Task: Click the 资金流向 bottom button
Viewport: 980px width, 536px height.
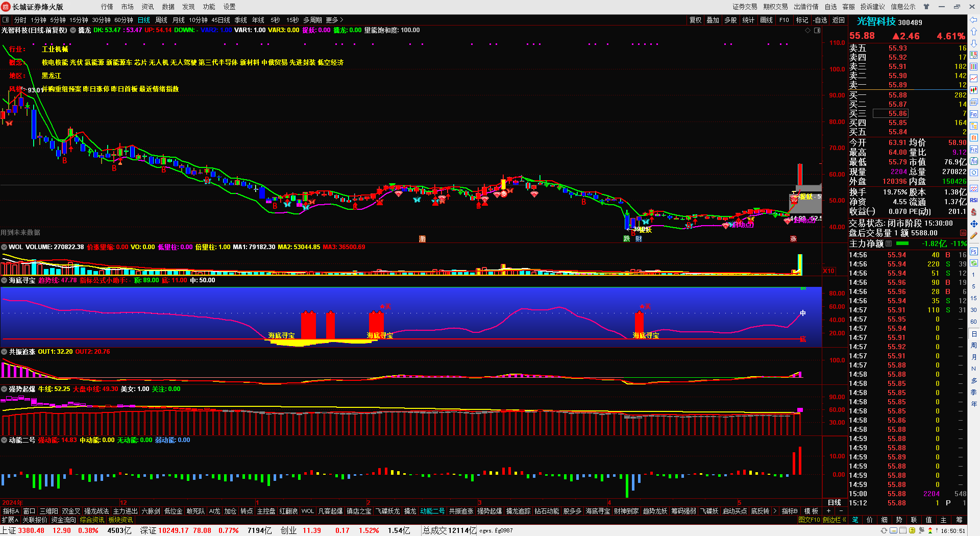Action: pos(64,520)
